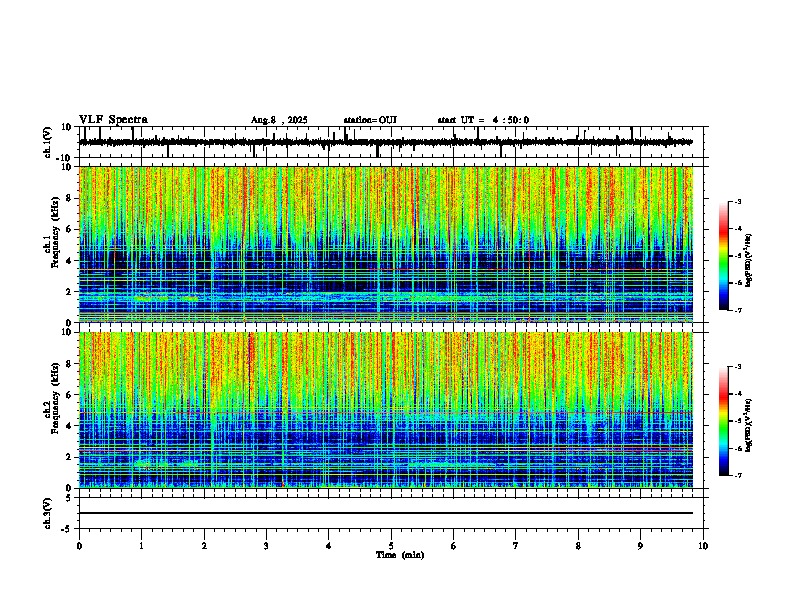This screenshot has height=612, width=792.
Task: Click the "-3" tick on the lower colorbar
Action: click(738, 367)
